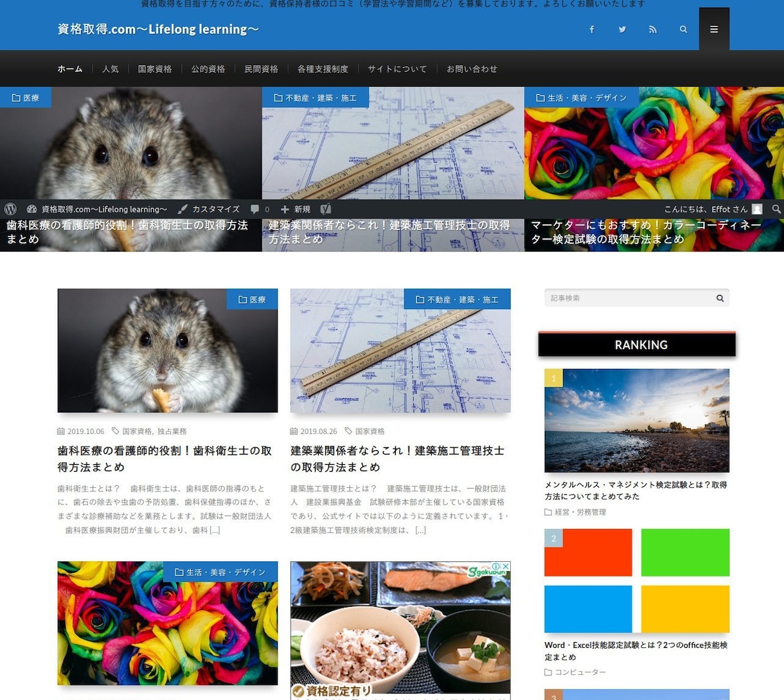
Task: Open the 民間資格 menu item
Action: click(262, 69)
